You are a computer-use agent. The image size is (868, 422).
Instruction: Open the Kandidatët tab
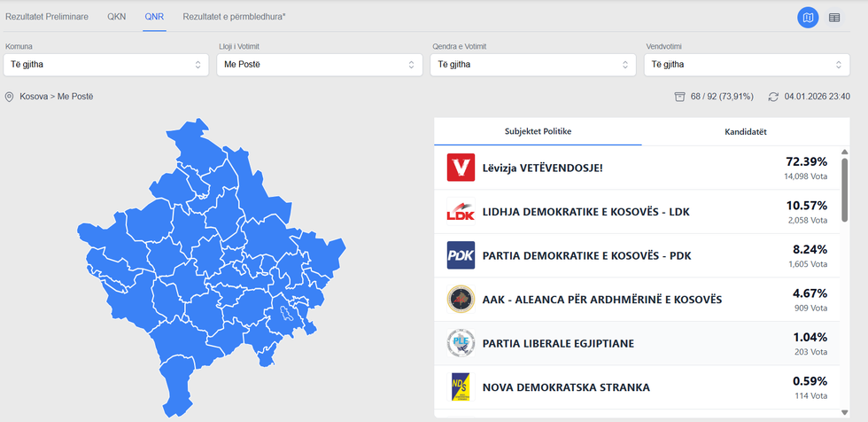click(x=747, y=131)
